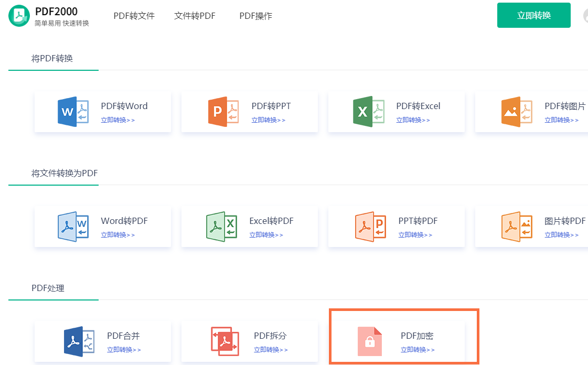Image resolution: width=588 pixels, height=365 pixels.
Task: Click the 图片转PDF title text
Action: click(x=565, y=221)
